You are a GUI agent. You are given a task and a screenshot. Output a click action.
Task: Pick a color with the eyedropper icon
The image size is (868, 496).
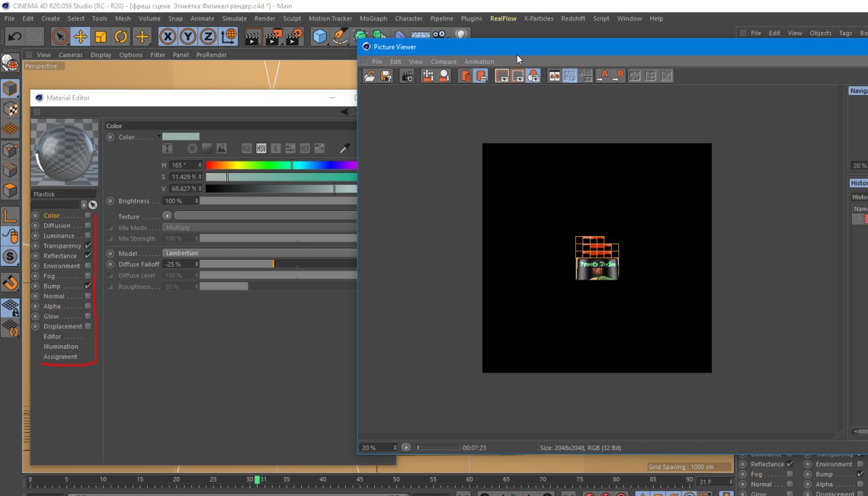click(x=345, y=148)
